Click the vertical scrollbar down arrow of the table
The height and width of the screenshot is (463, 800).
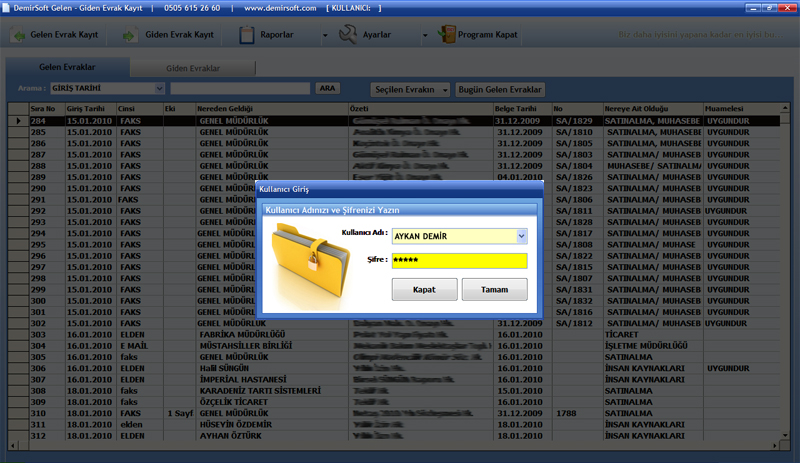(785, 435)
